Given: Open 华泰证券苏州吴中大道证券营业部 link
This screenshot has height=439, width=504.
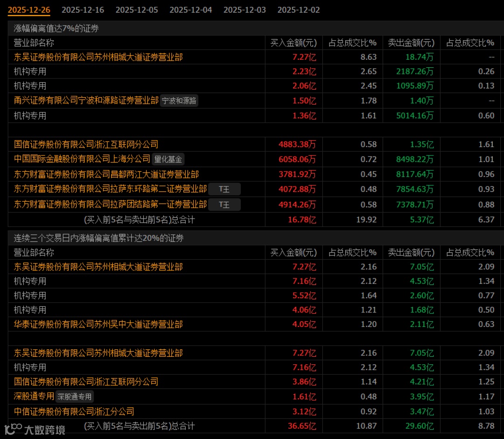Looking at the screenshot, I should click(98, 324).
